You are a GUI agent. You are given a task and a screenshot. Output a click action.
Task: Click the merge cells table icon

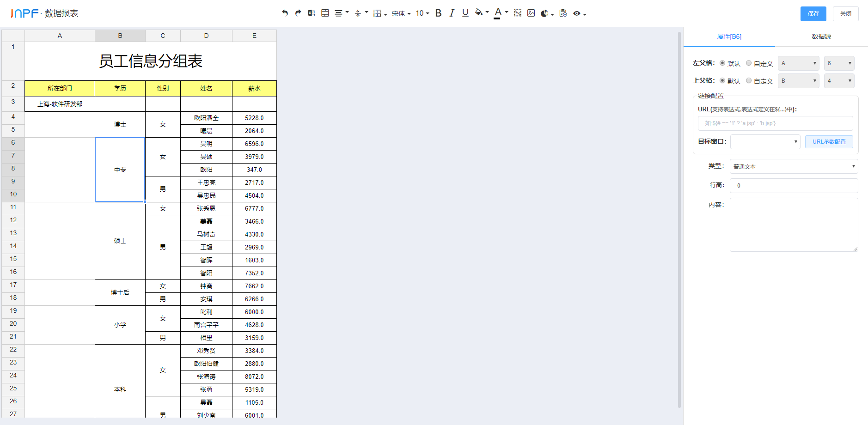(325, 13)
